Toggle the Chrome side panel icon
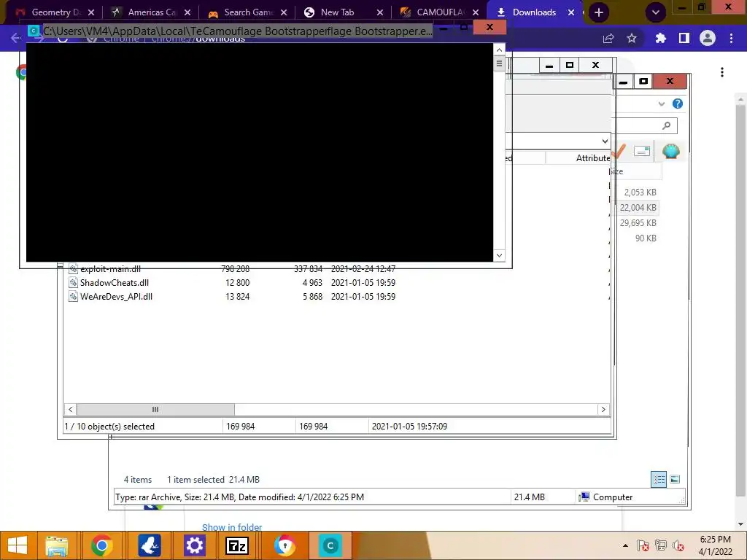The height and width of the screenshot is (560, 747). [x=684, y=38]
